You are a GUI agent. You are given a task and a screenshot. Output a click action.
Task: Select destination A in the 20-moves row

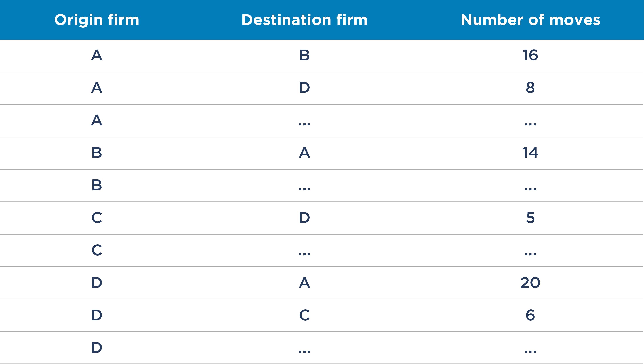305,283
